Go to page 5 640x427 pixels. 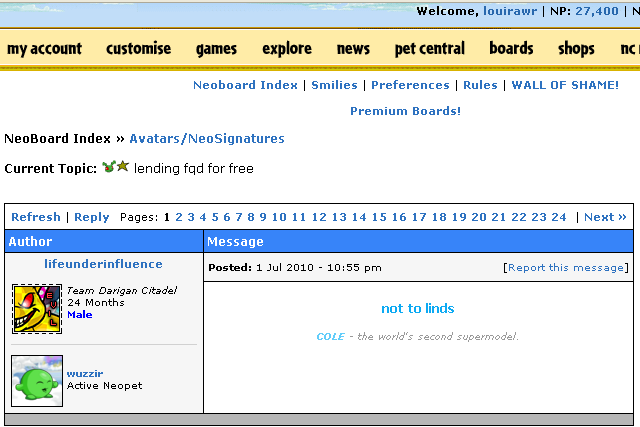pyautogui.click(x=215, y=217)
